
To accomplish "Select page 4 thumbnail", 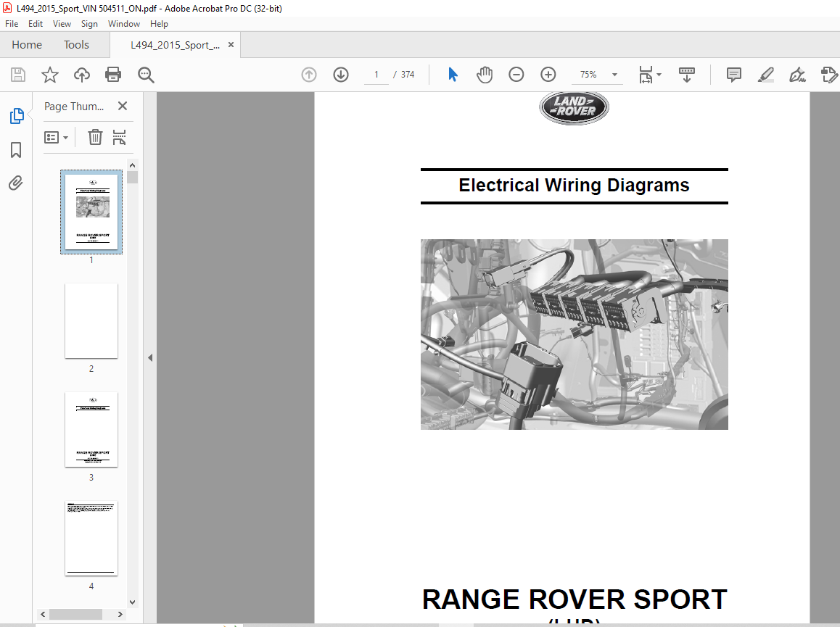I will point(91,538).
